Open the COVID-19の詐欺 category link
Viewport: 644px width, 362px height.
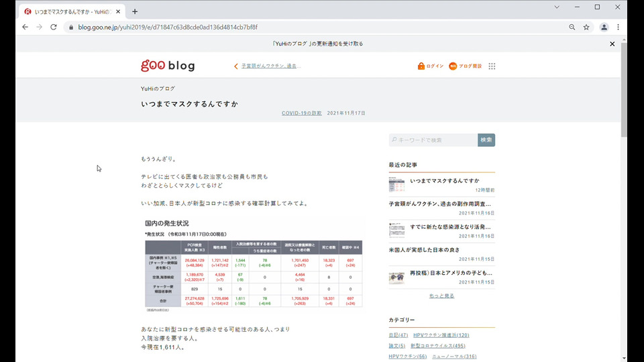301,113
